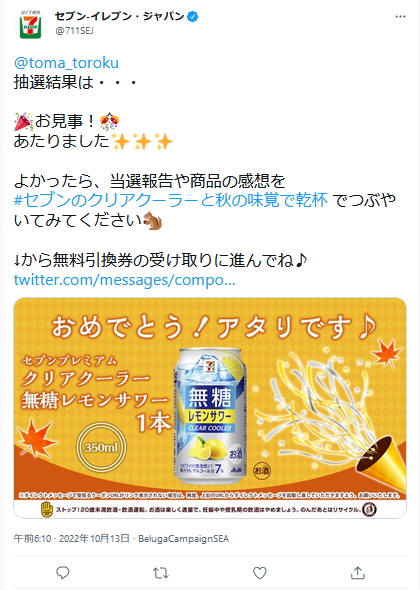Open the three-dot more options menu
Screen dimensions: 420x590
click(400, 17)
